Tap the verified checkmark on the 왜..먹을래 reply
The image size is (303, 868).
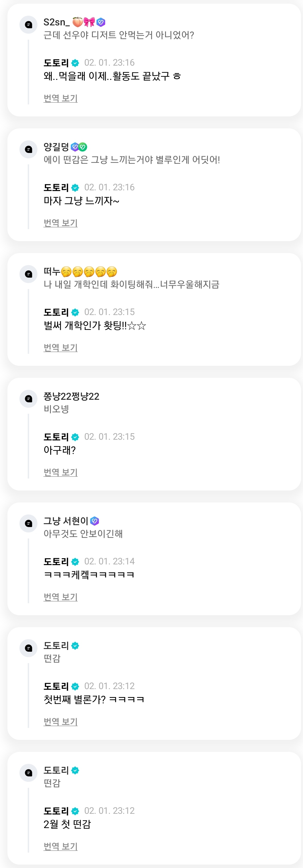[75, 63]
